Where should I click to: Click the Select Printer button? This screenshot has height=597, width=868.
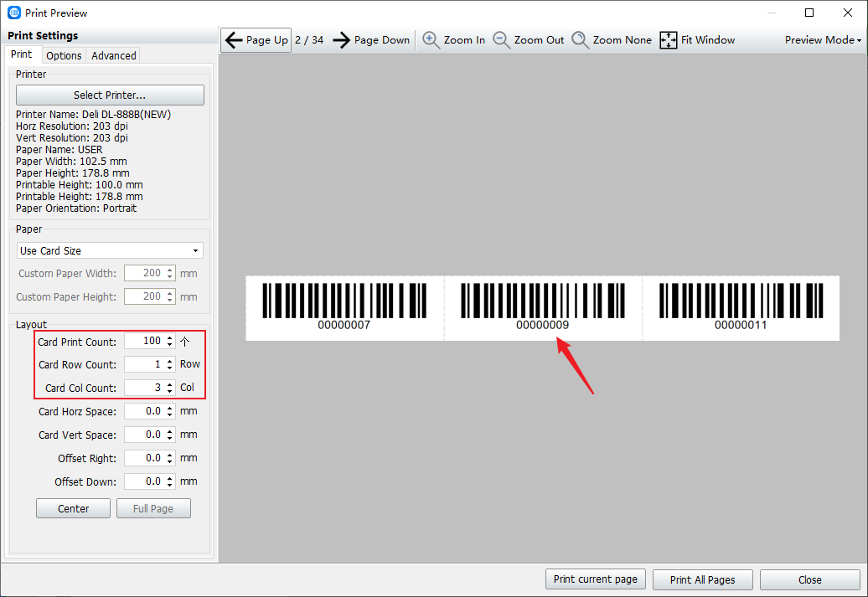click(110, 95)
